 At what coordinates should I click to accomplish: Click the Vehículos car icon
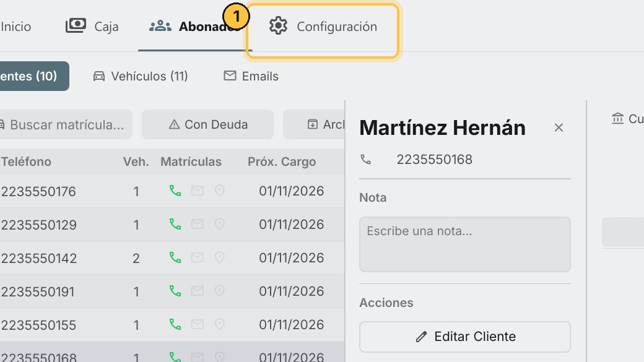pyautogui.click(x=99, y=76)
